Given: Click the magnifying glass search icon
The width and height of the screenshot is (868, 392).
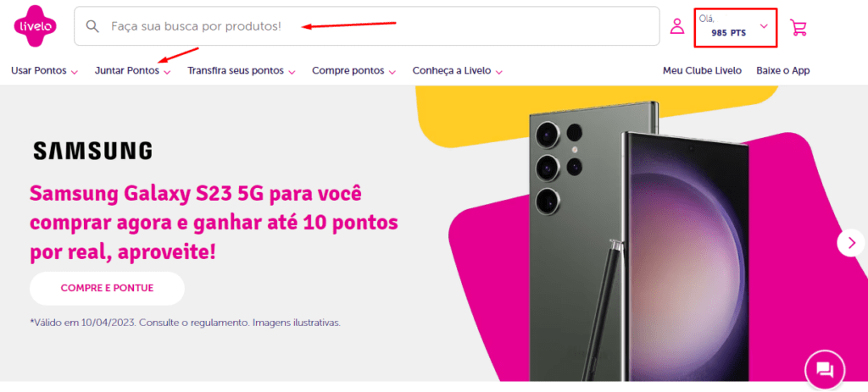Looking at the screenshot, I should tap(92, 26).
